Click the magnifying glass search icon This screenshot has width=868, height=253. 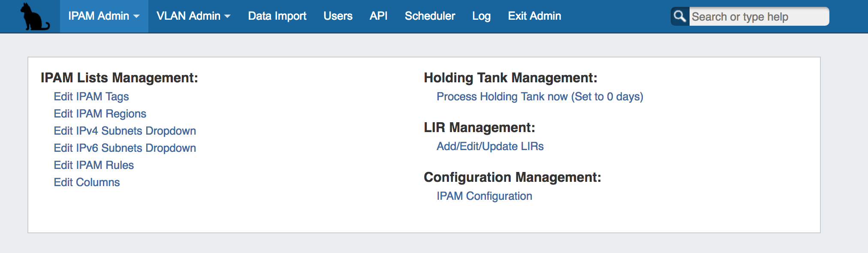point(680,17)
